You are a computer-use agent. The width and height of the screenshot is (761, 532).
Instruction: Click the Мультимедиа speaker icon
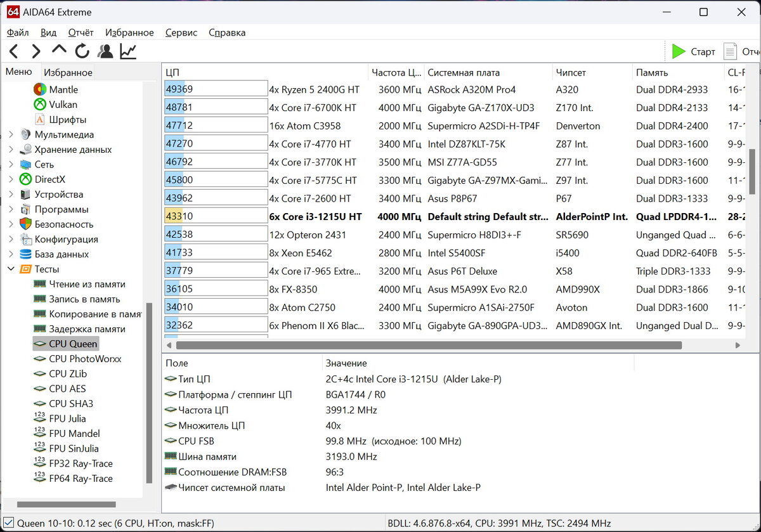(x=25, y=134)
